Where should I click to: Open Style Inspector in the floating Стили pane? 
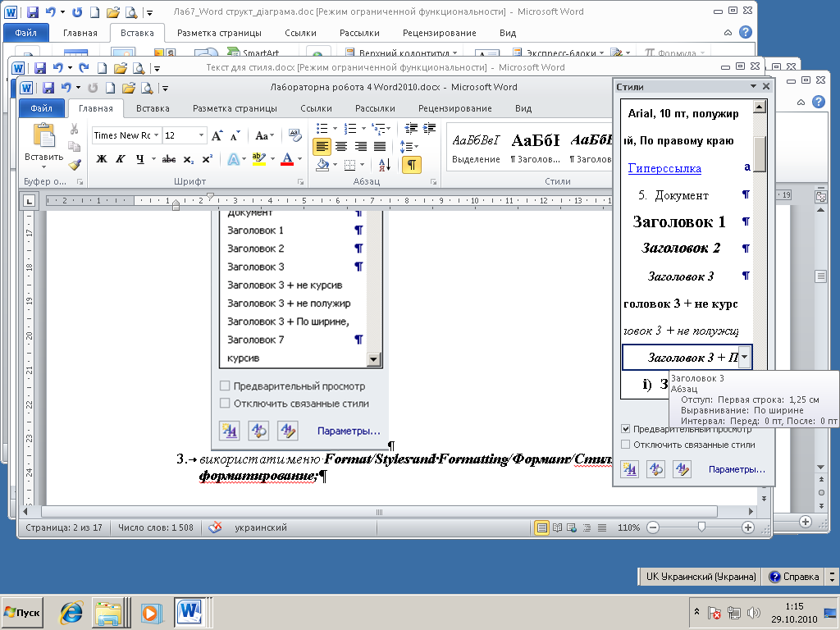(x=655, y=469)
